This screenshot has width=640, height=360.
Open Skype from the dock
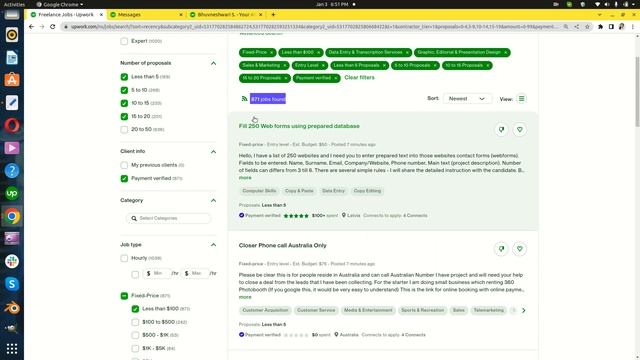coord(12,284)
